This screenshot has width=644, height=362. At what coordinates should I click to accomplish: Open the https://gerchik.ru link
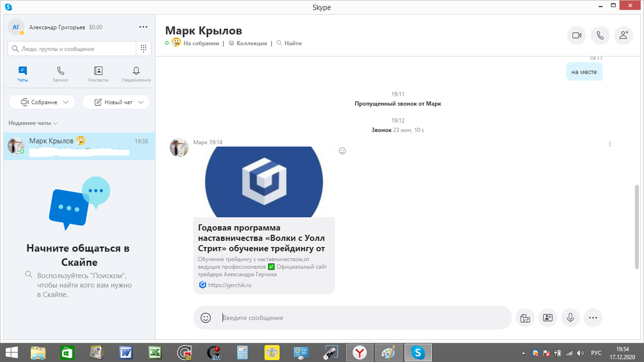(x=230, y=285)
